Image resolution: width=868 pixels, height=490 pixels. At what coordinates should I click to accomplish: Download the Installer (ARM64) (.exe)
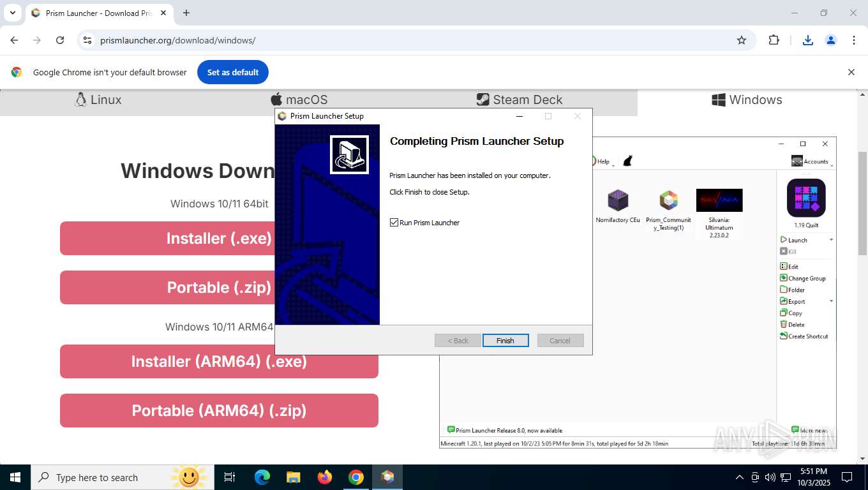click(x=219, y=362)
